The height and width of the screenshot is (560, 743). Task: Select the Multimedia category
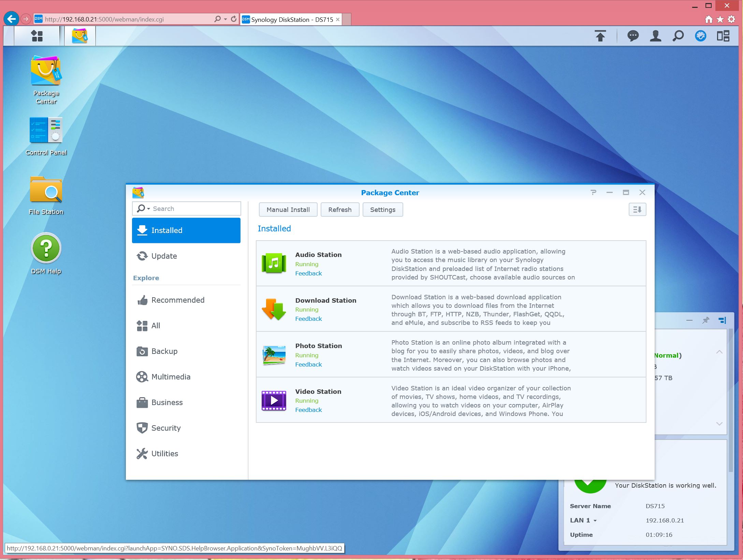(x=171, y=377)
